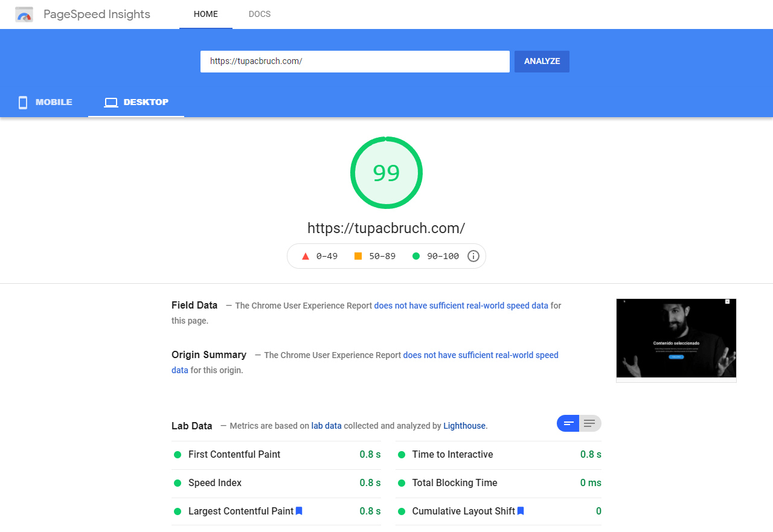Click the page screenshot thumbnail

click(x=676, y=338)
